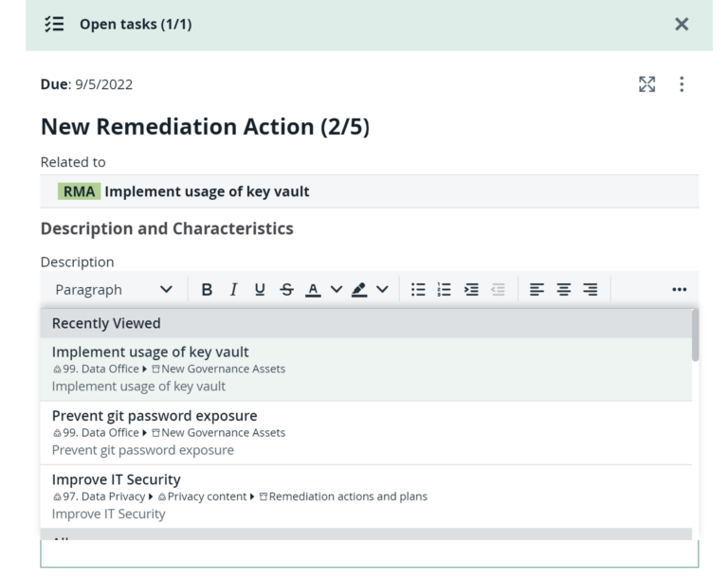Toggle bold formatting in description editor

(207, 290)
